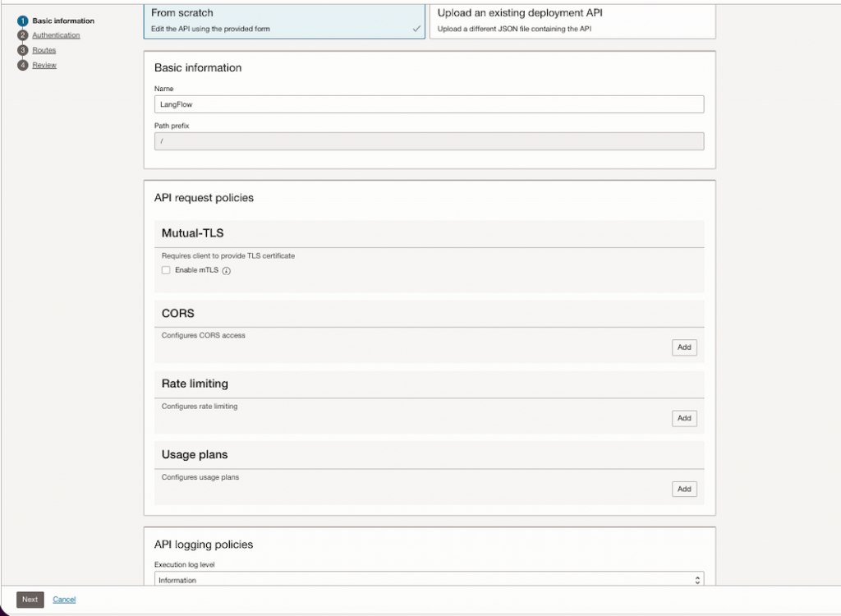Open the Execution log level dropdown
This screenshot has height=616, width=841.
point(429,580)
